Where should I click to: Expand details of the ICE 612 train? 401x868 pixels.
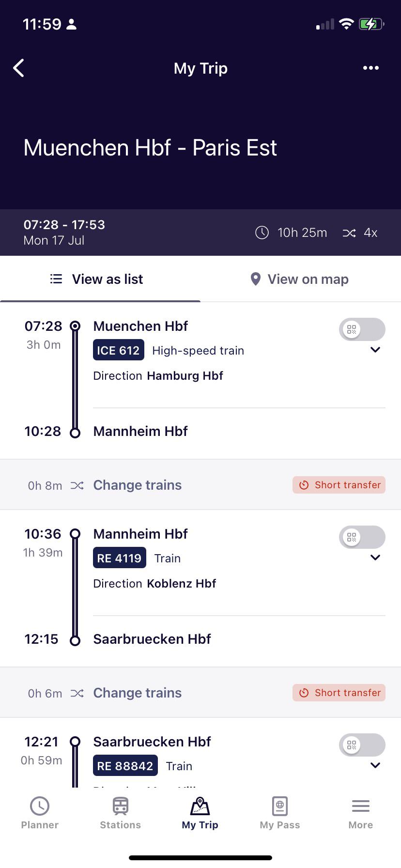[x=375, y=350]
